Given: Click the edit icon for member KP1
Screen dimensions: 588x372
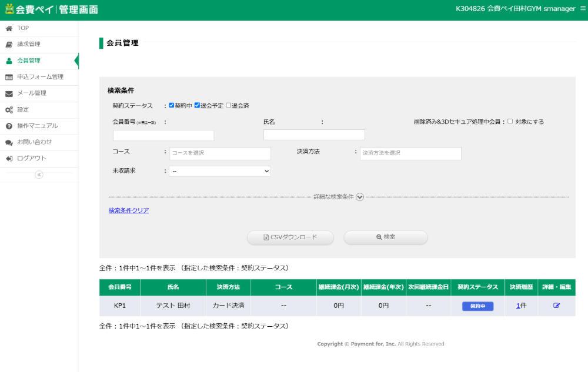Looking at the screenshot, I should (x=556, y=306).
